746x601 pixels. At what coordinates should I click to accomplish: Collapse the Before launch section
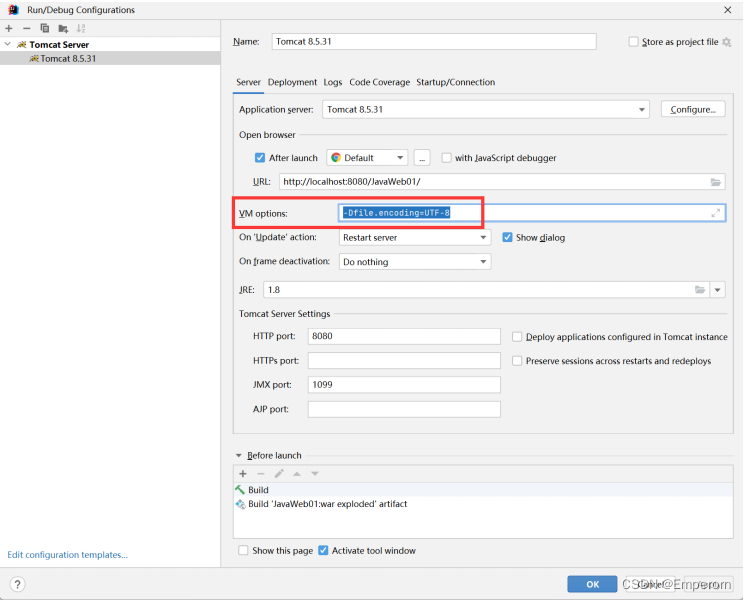click(239, 455)
